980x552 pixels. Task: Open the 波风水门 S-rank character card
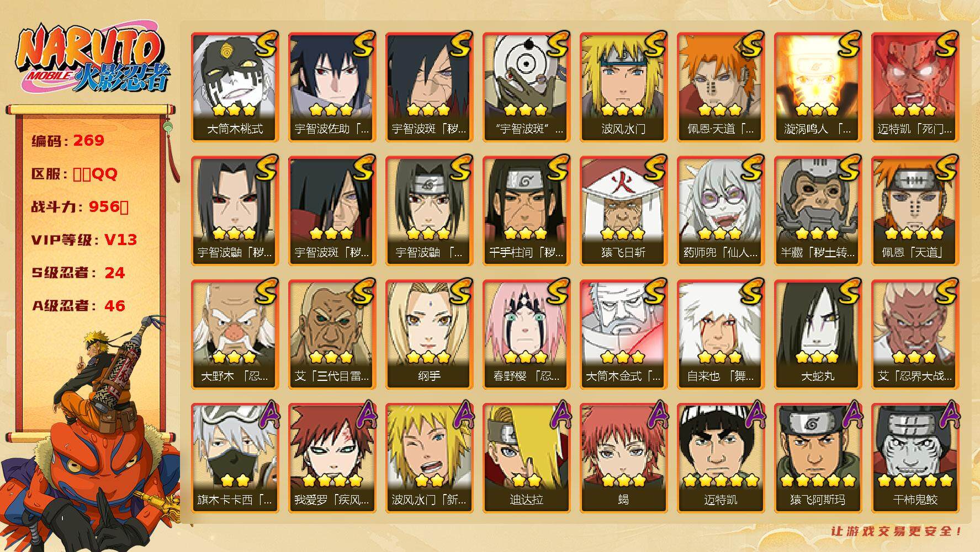coord(624,87)
